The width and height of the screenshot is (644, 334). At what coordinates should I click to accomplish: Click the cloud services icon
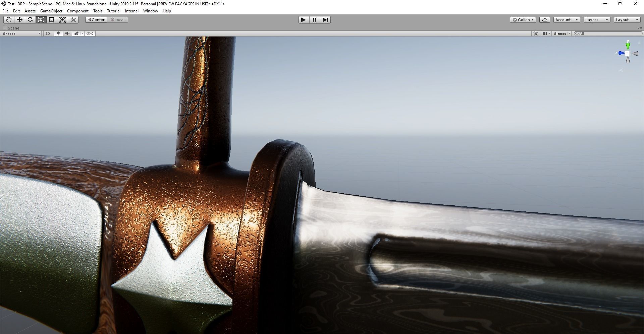click(x=544, y=19)
